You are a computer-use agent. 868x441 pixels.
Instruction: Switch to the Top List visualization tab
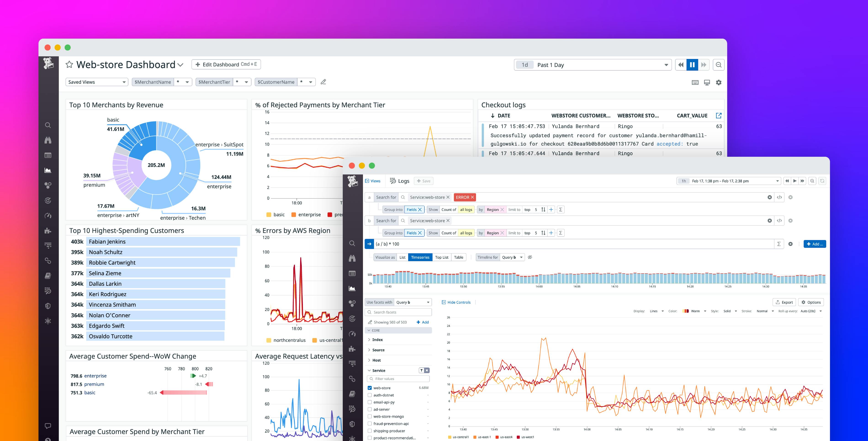click(x=442, y=257)
